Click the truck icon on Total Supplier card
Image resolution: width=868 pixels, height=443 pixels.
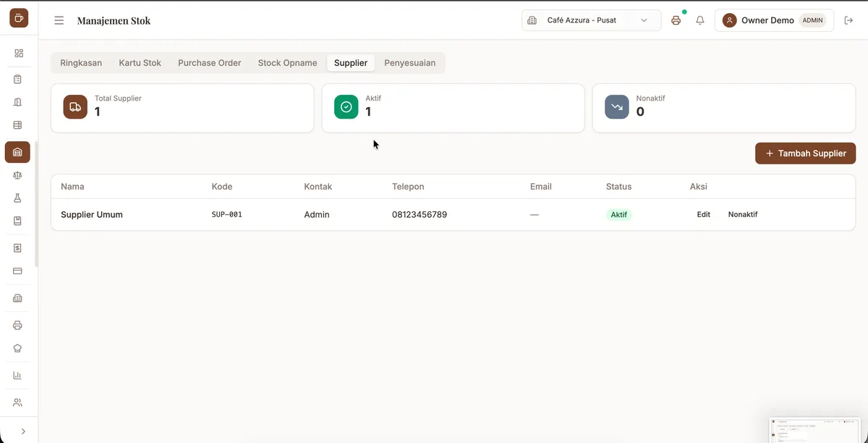click(x=75, y=106)
